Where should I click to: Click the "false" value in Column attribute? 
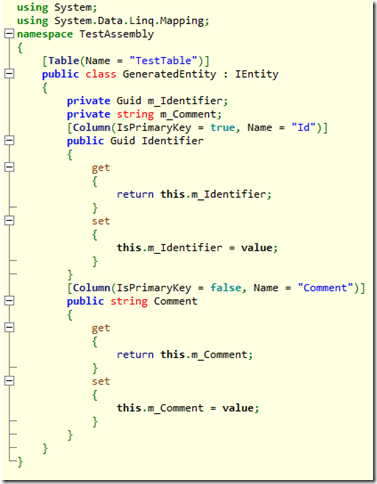(225, 288)
